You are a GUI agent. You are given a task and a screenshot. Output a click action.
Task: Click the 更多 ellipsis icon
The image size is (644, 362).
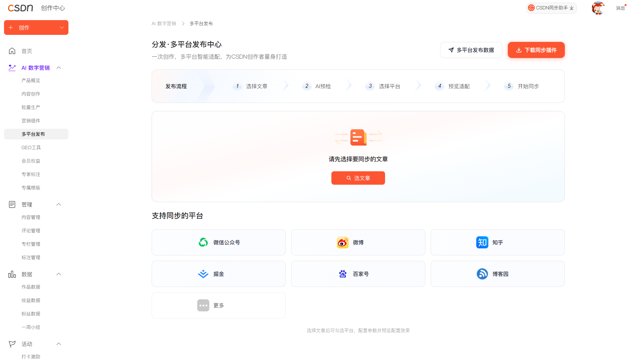tap(203, 305)
